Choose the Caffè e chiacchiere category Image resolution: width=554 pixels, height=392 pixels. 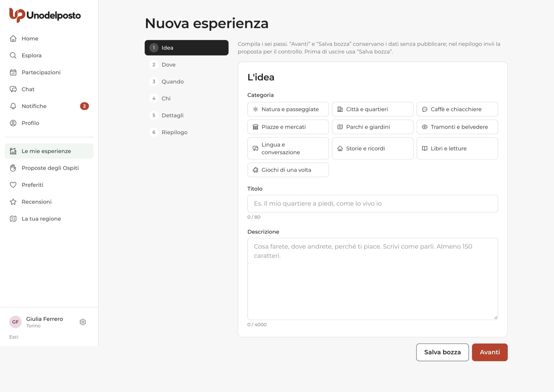[x=457, y=109]
